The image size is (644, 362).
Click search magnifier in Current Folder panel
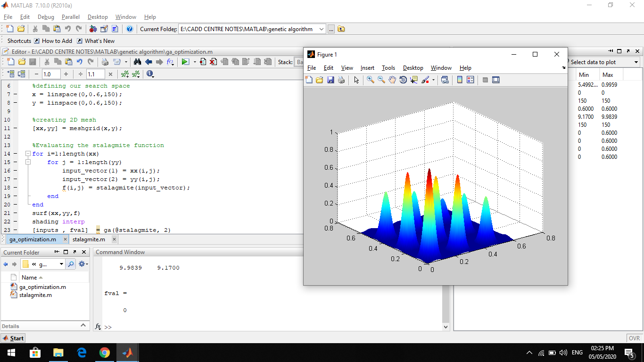pos(71,264)
